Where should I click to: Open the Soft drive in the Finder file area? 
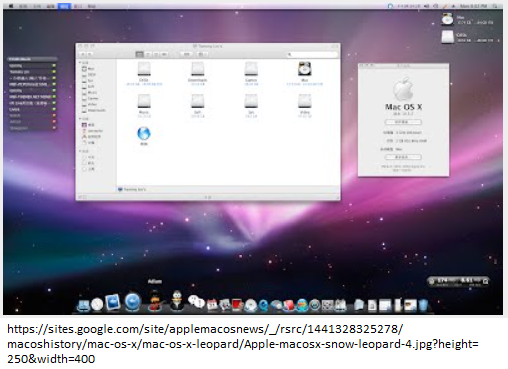click(197, 101)
